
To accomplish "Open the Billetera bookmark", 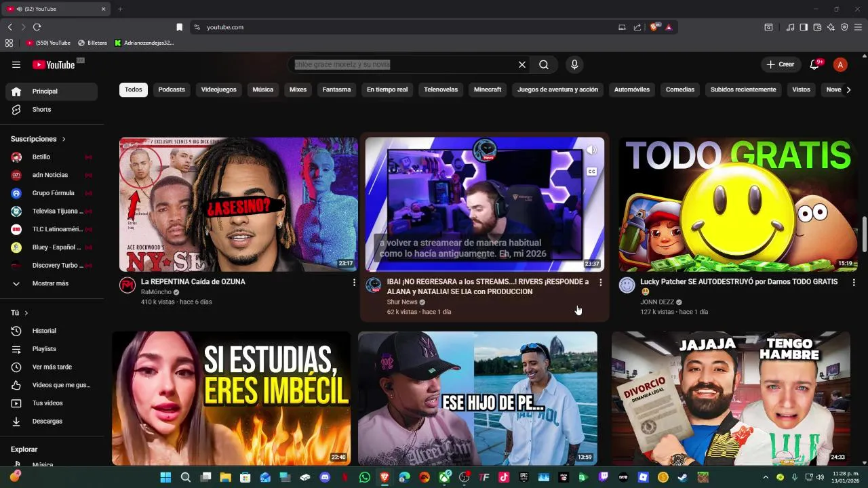I will pos(93,43).
